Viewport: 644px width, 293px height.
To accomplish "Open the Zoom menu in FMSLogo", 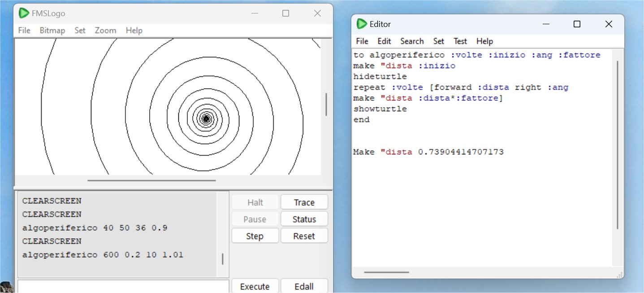I will point(105,31).
